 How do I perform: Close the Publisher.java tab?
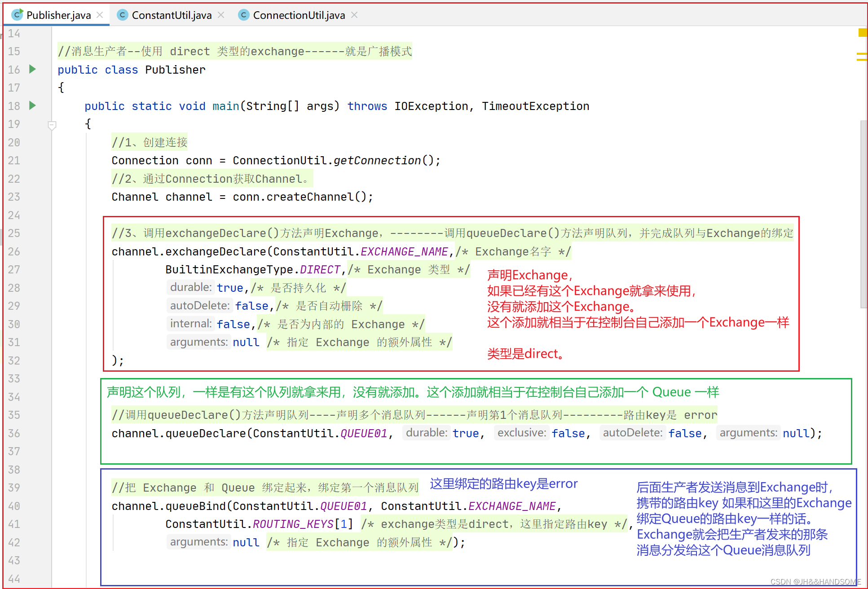click(x=100, y=15)
